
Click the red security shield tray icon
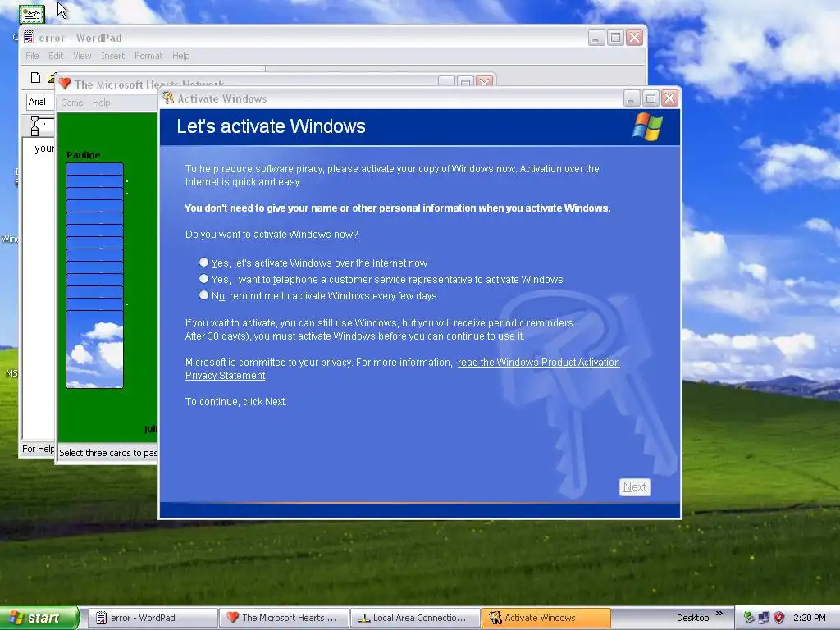(779, 618)
